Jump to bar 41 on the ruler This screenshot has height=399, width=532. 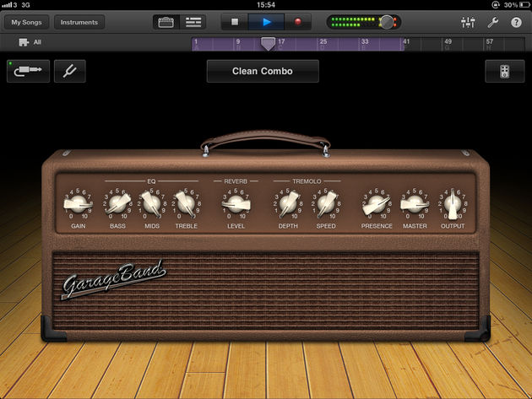(x=406, y=41)
